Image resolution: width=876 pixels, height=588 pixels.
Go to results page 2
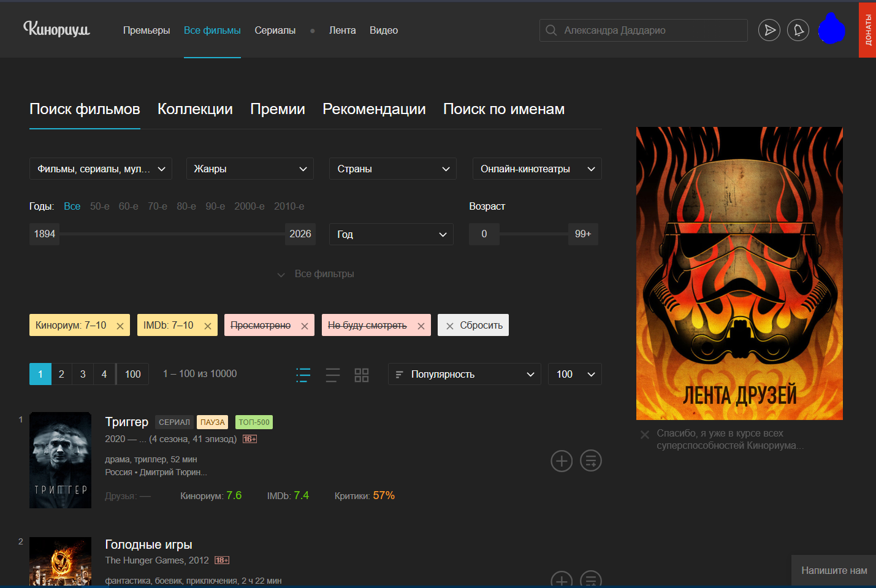[61, 374]
